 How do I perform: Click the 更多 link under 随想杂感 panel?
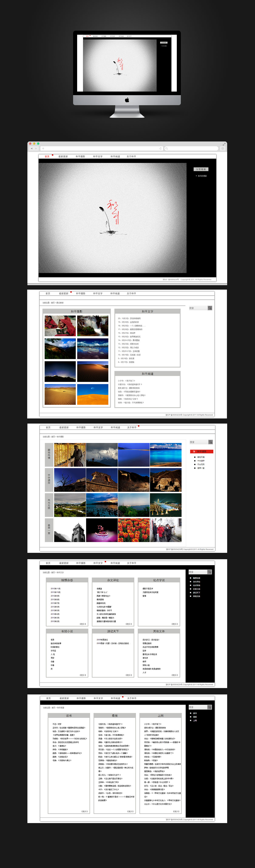pos(83,624)
